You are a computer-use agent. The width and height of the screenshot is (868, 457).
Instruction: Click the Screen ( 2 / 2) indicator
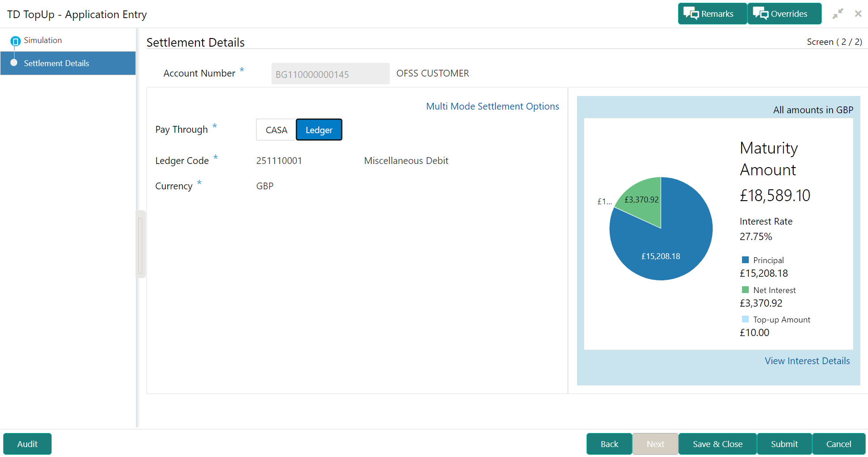tap(834, 42)
